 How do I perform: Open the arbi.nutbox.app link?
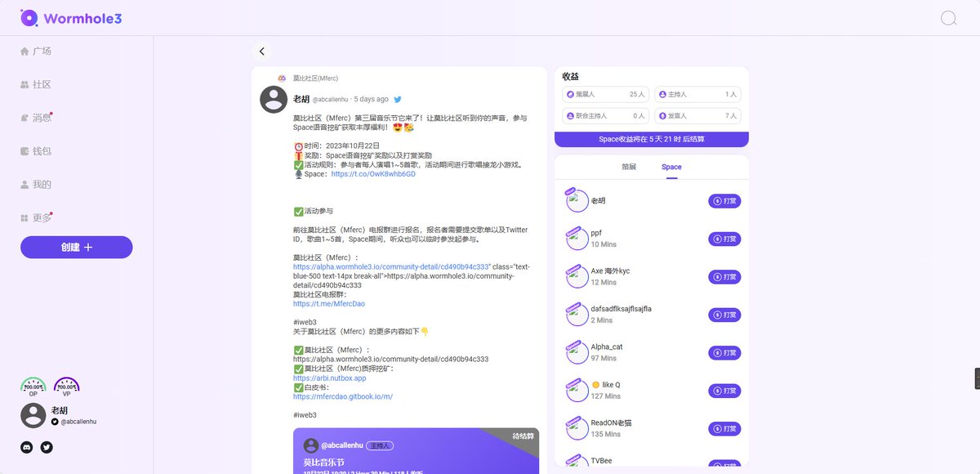(330, 378)
